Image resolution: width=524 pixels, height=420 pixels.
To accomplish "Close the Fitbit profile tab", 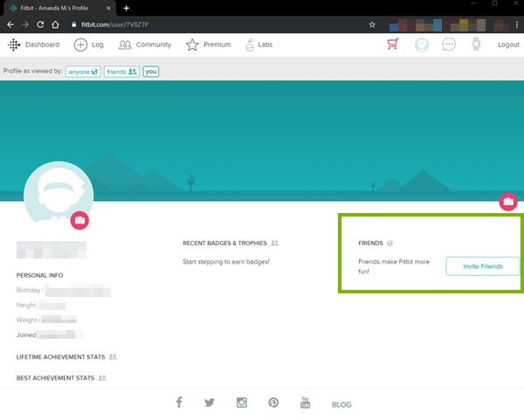I will click(108, 8).
